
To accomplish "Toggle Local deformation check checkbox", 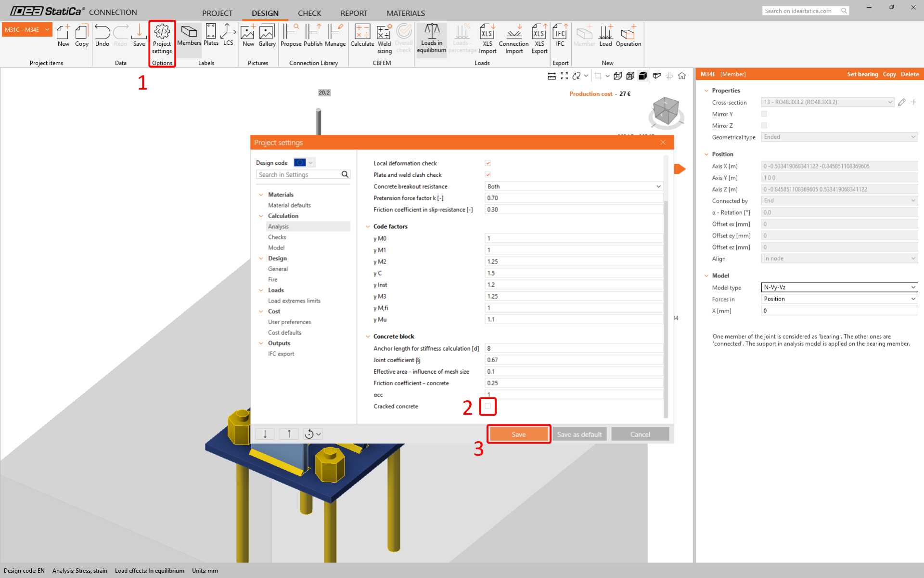I will click(488, 163).
